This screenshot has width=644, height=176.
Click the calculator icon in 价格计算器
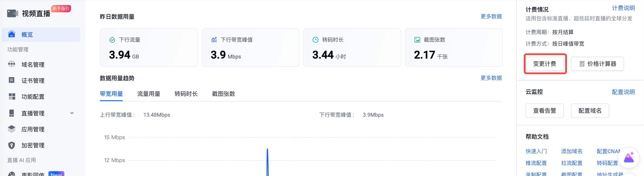pos(582,64)
